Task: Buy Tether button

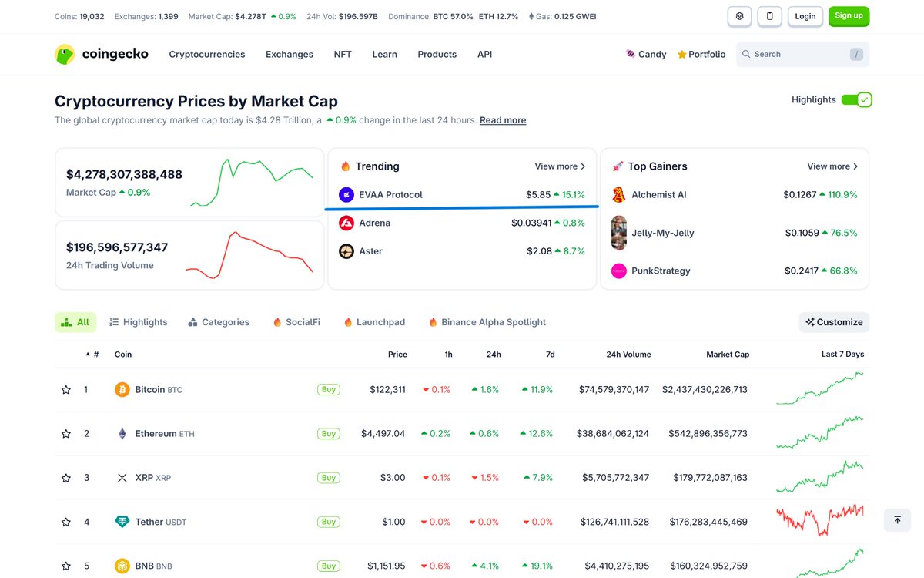Action: [x=329, y=522]
